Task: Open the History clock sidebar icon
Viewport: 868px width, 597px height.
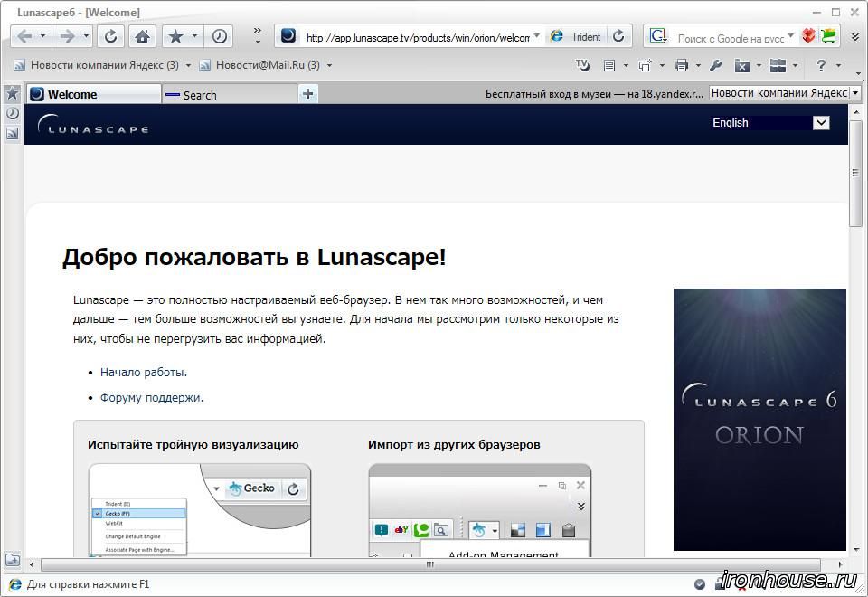Action: point(12,114)
